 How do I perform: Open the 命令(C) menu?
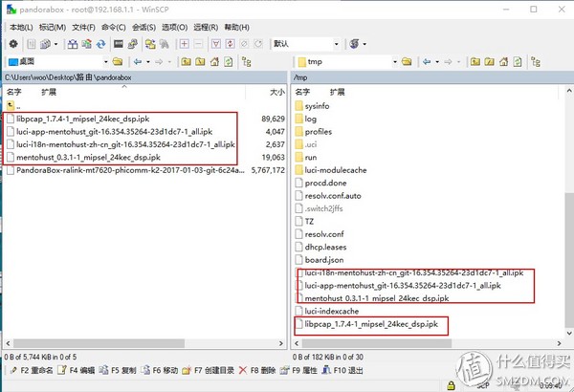[114, 28]
